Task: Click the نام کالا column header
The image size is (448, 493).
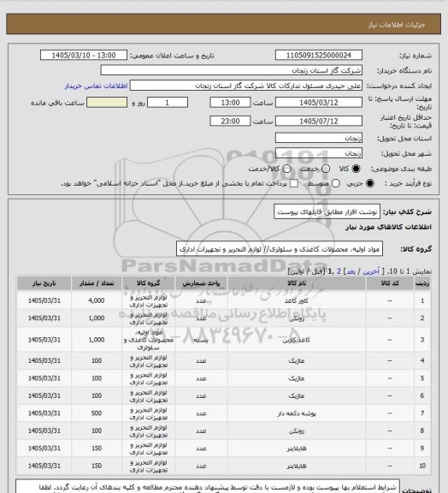Action: pyautogui.click(x=297, y=283)
